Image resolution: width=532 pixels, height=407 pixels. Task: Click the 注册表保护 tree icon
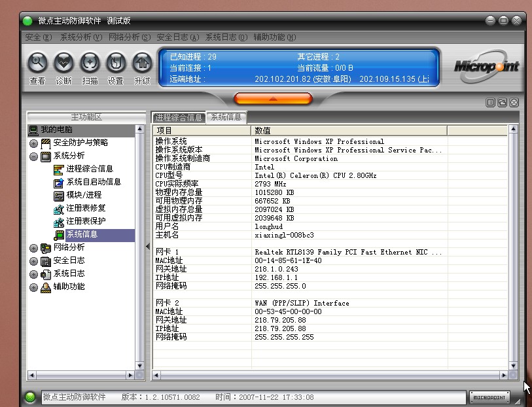coord(59,222)
